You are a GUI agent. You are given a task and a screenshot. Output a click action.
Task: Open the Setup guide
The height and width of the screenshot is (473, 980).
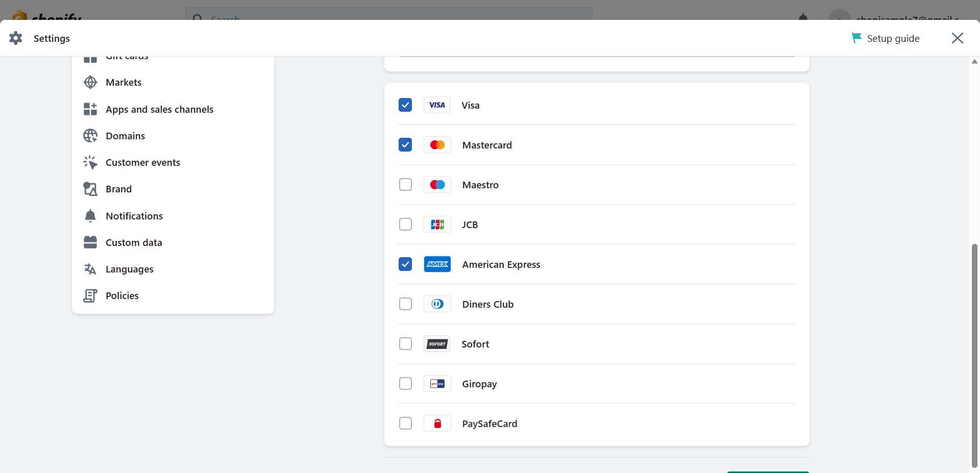pyautogui.click(x=886, y=38)
